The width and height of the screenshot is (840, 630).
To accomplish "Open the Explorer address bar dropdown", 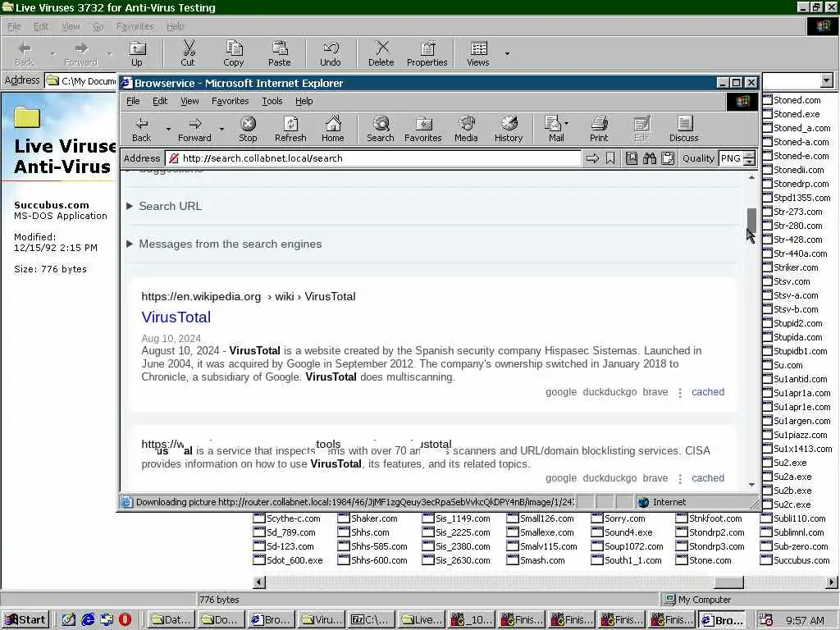I will pyautogui.click(x=827, y=80).
